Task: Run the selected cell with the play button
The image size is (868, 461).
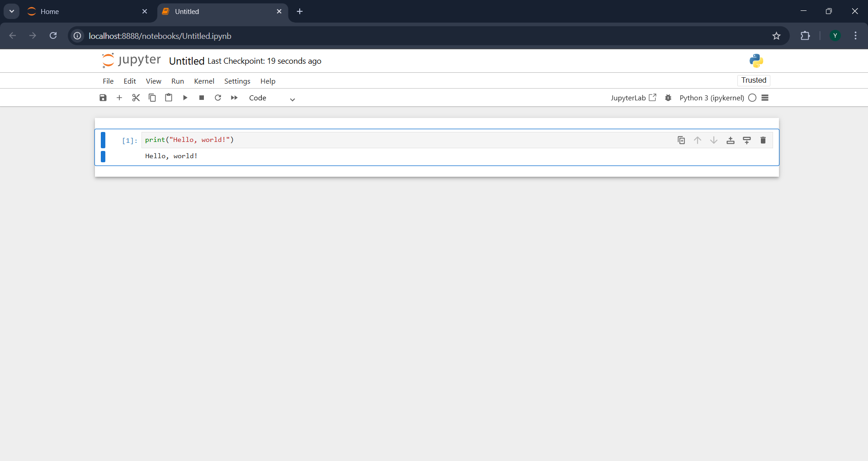Action: pos(185,98)
